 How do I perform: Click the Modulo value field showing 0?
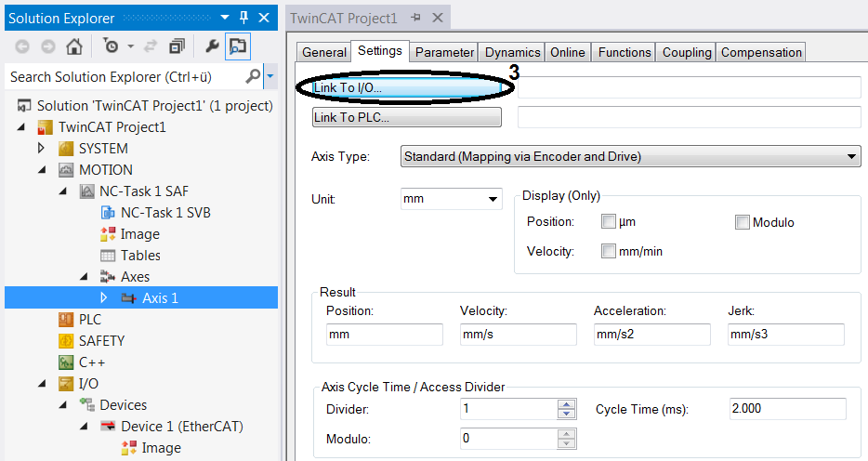tap(508, 439)
